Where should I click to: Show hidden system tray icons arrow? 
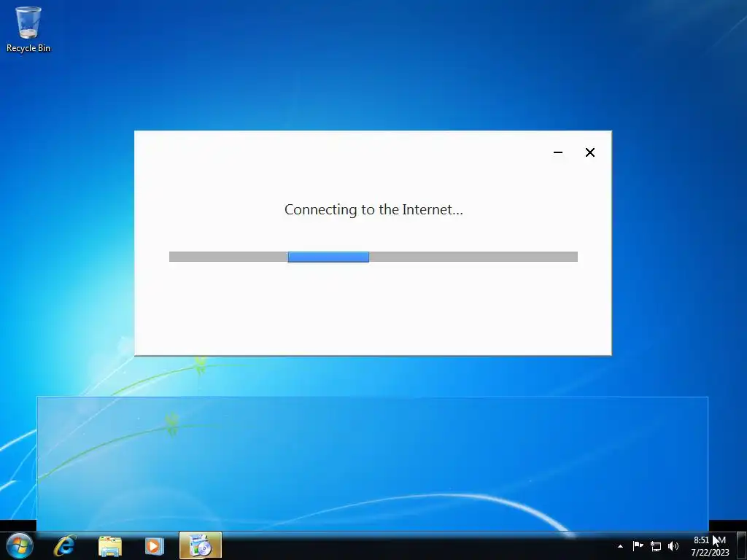620,546
